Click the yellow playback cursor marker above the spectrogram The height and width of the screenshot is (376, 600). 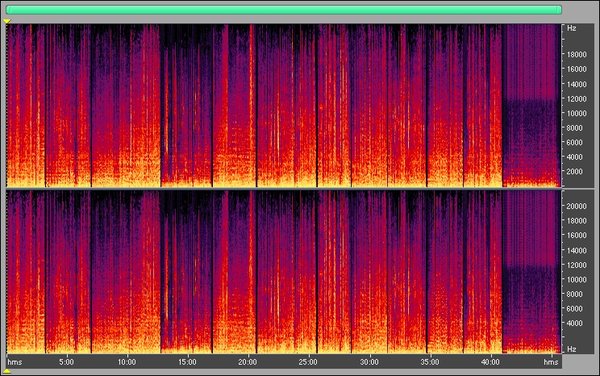coord(7,21)
